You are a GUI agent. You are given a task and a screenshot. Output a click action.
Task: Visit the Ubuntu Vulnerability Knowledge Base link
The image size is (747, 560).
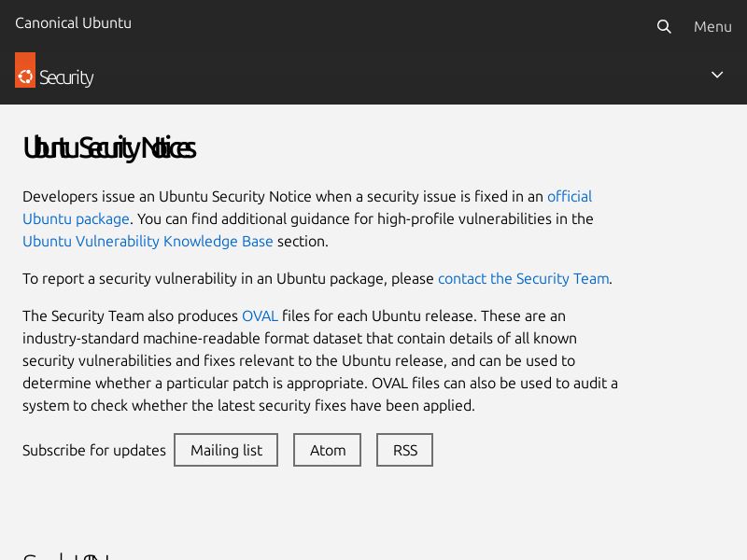point(148,241)
